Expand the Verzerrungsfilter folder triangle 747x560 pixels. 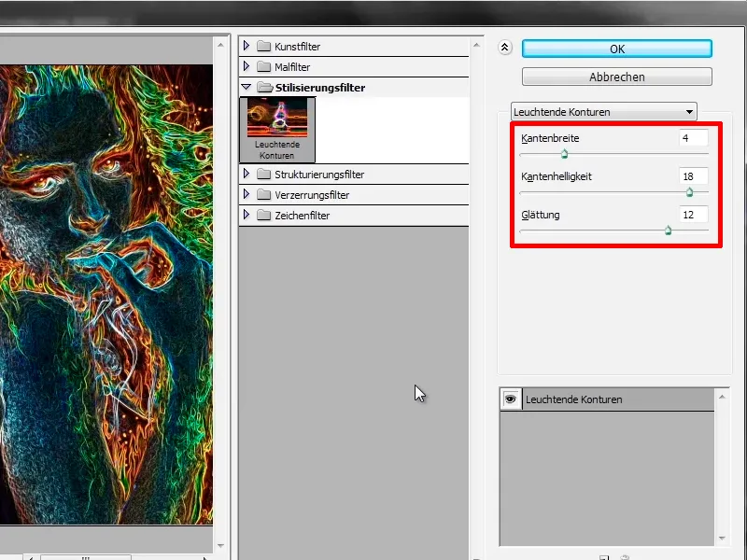pyautogui.click(x=247, y=194)
